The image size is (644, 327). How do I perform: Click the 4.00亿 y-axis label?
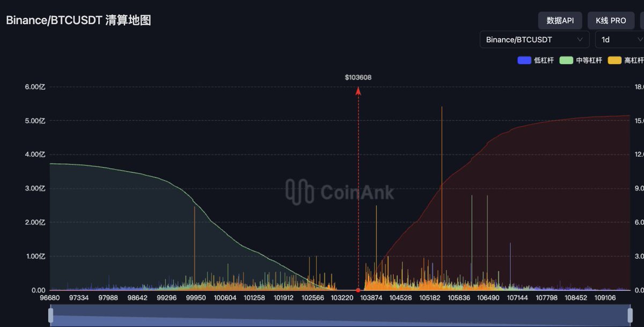[35, 155]
